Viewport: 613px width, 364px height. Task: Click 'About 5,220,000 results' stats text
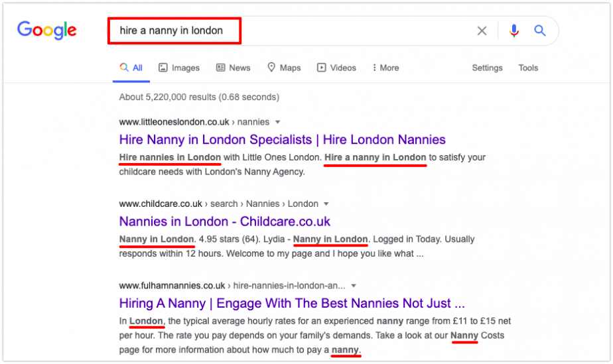[199, 97]
